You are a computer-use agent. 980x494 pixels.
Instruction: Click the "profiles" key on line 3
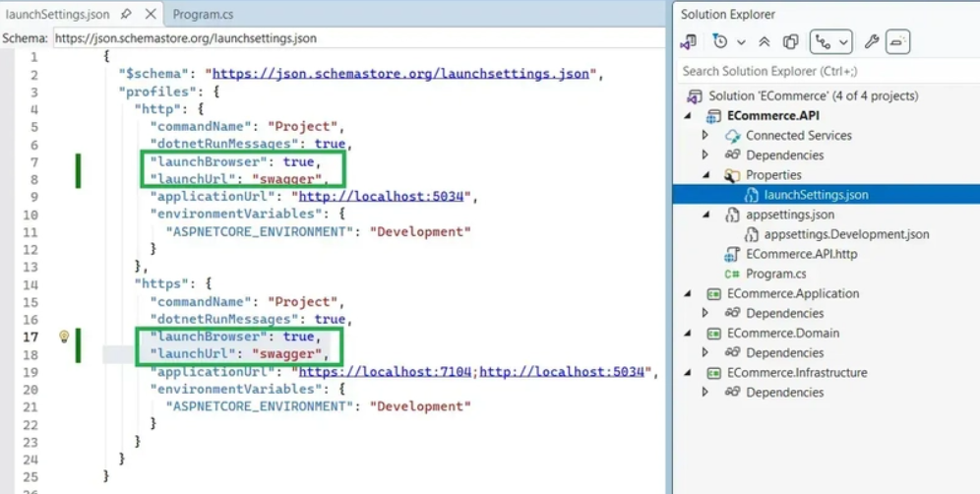tap(157, 92)
